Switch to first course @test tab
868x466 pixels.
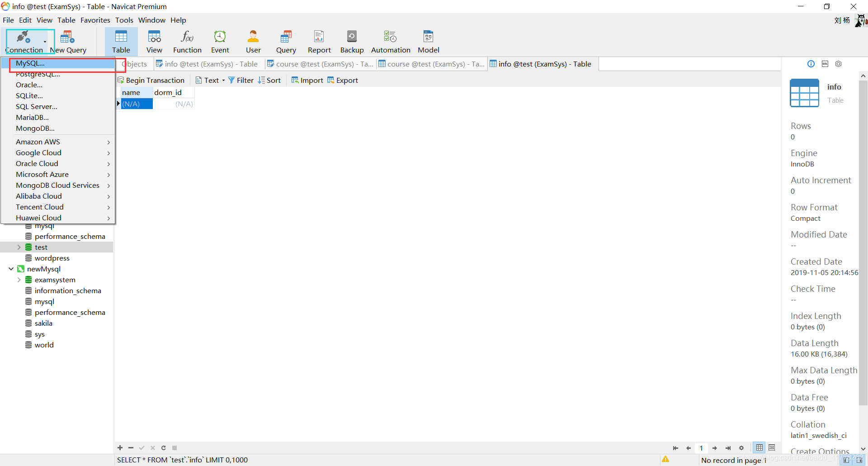[x=320, y=64]
